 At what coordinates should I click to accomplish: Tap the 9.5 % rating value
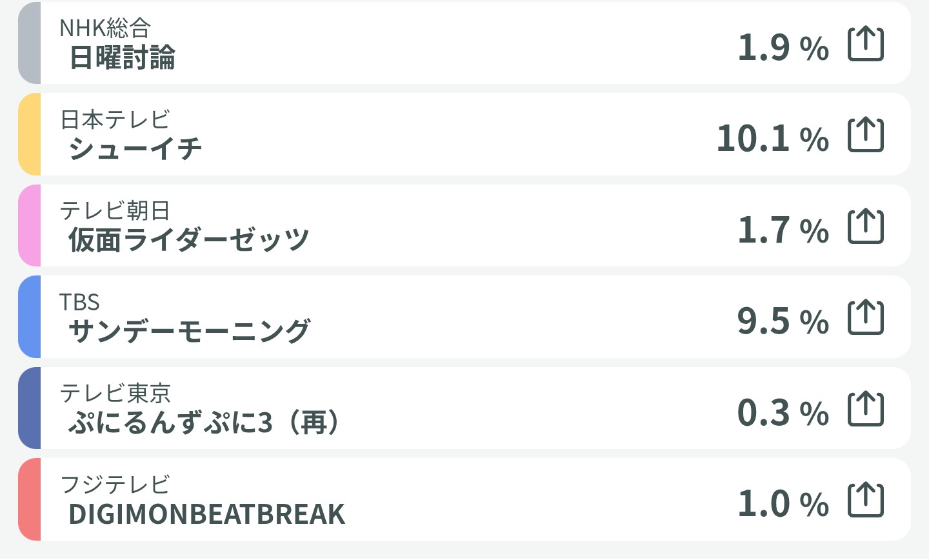[783, 321]
